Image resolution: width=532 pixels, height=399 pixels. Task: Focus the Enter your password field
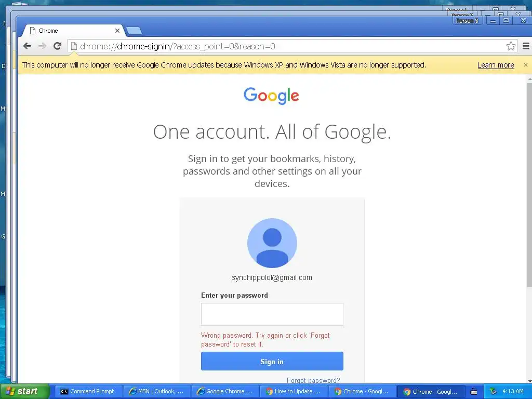tap(272, 314)
